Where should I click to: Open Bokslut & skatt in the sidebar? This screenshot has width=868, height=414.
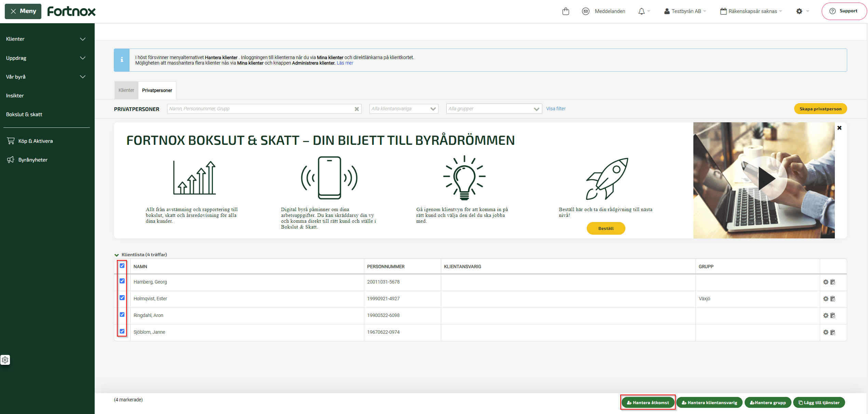click(x=24, y=114)
